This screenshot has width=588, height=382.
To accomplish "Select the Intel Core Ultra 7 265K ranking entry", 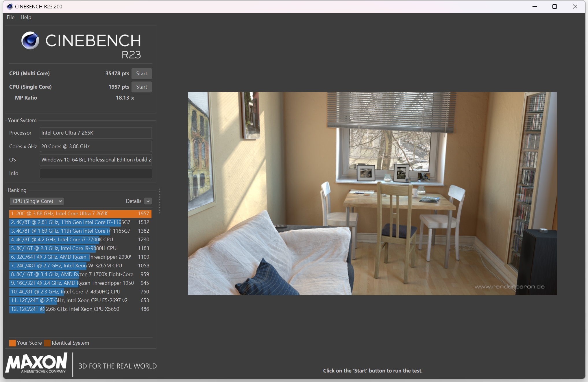I will 80,214.
